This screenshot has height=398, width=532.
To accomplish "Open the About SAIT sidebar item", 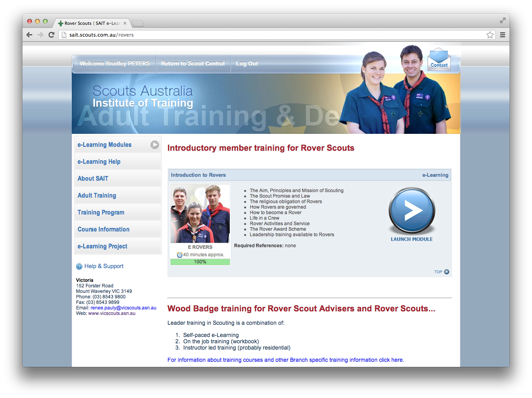I will 117,179.
